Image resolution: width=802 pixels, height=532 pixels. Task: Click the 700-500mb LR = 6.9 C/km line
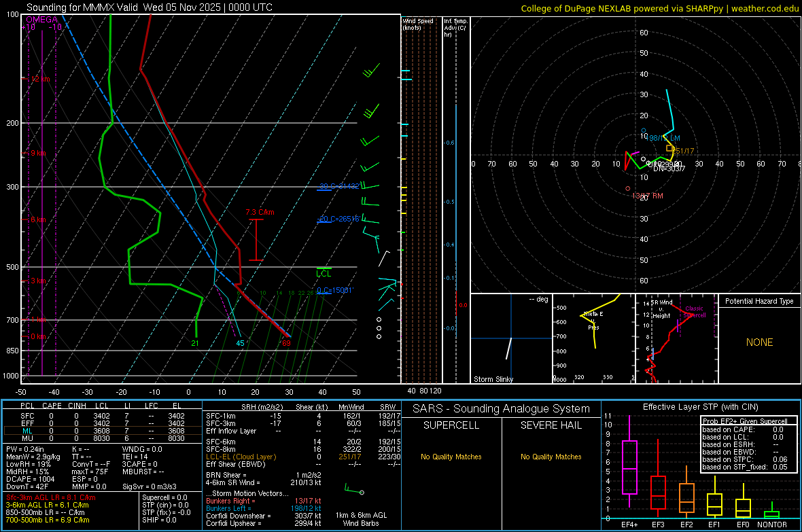[48, 520]
